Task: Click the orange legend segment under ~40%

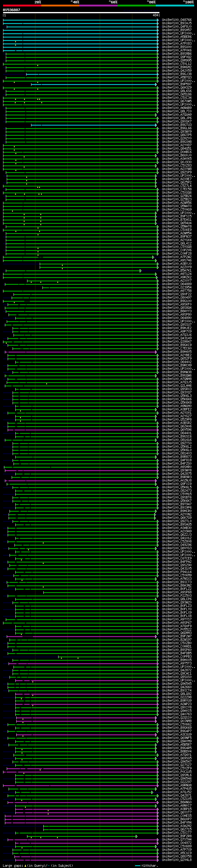Action: tap(60, 6)
